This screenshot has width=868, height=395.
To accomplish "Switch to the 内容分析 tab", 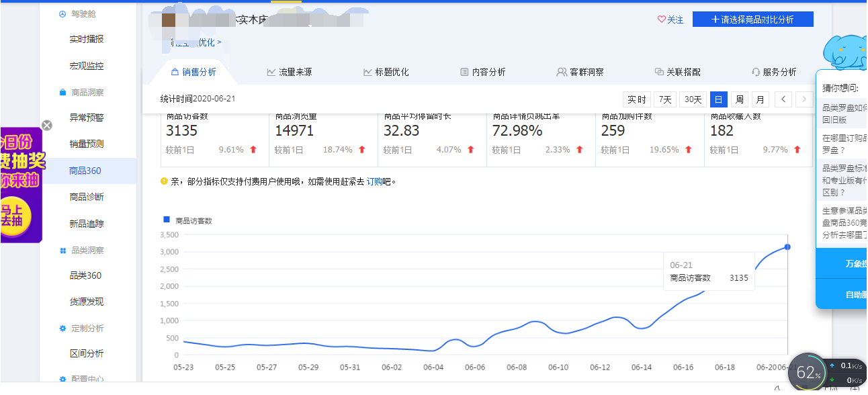I will 482,72.
